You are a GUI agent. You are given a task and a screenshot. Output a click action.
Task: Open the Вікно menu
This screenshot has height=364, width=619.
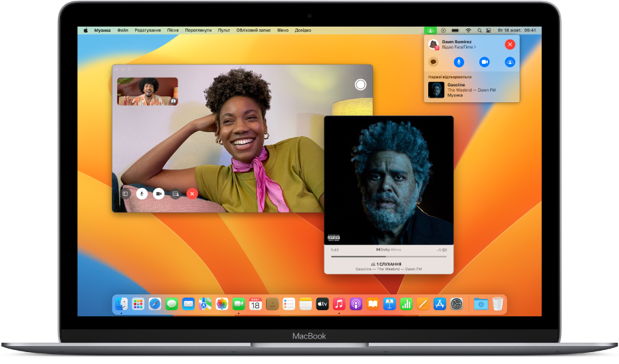coord(283,31)
